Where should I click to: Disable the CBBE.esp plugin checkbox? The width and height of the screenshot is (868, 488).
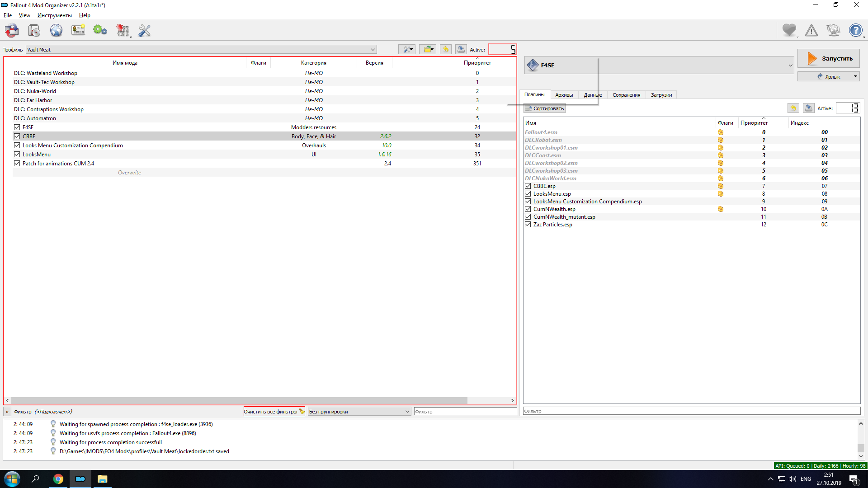528,186
